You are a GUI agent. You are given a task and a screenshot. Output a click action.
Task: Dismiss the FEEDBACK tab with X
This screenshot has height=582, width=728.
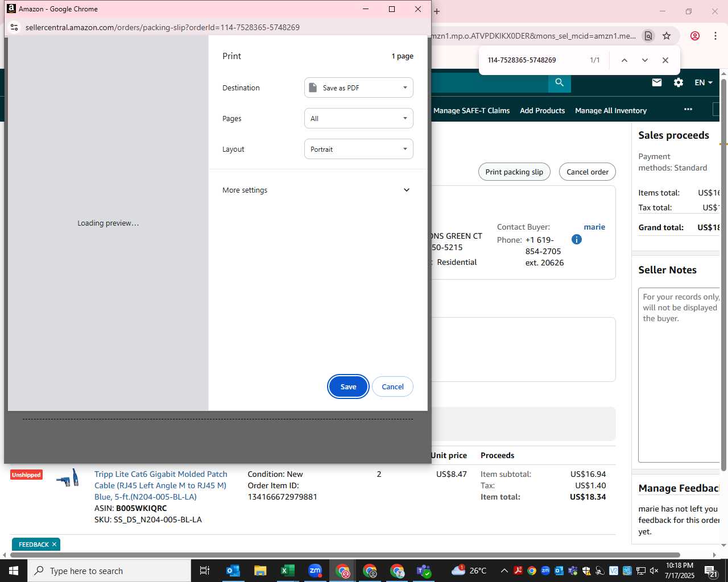[x=55, y=544]
